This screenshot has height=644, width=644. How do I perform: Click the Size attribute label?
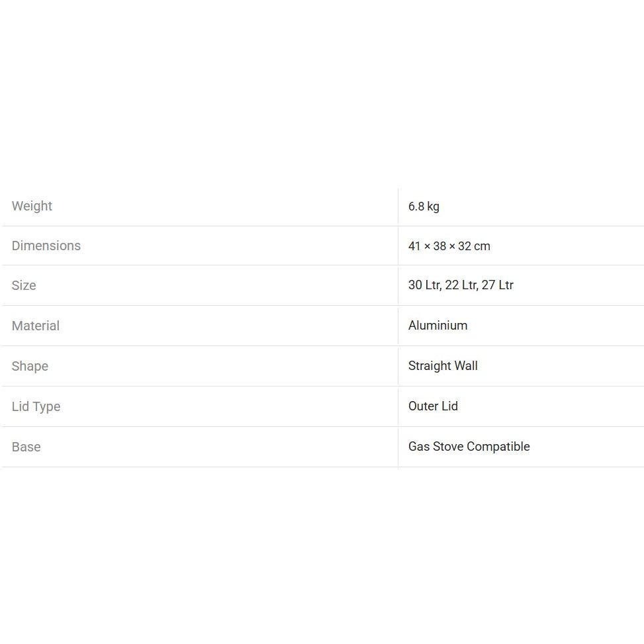tap(24, 285)
